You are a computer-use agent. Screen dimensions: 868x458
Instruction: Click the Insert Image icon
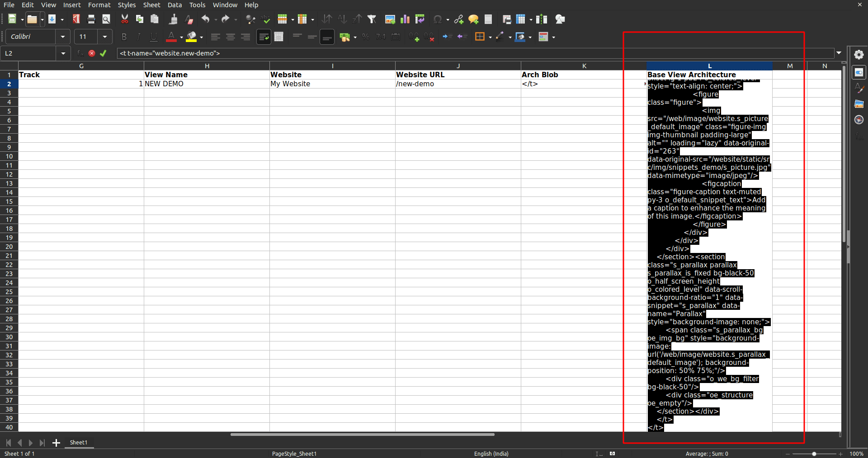tap(390, 19)
